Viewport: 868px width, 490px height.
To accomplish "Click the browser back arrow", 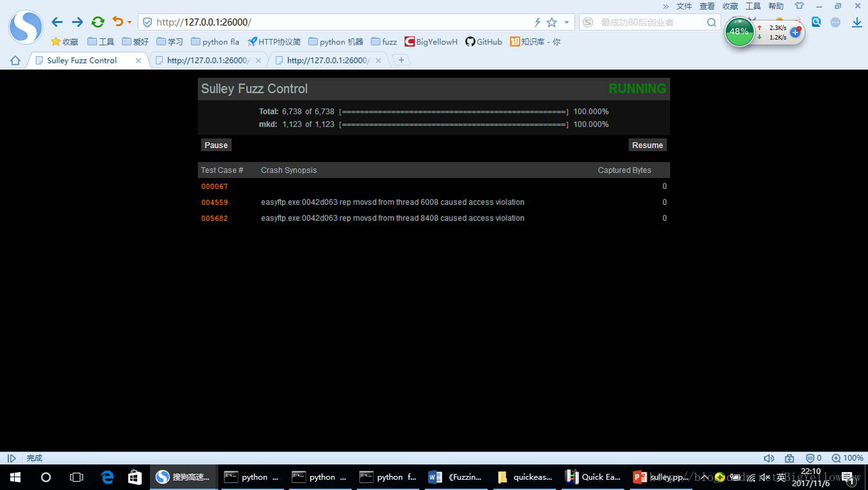I will pyautogui.click(x=57, y=22).
